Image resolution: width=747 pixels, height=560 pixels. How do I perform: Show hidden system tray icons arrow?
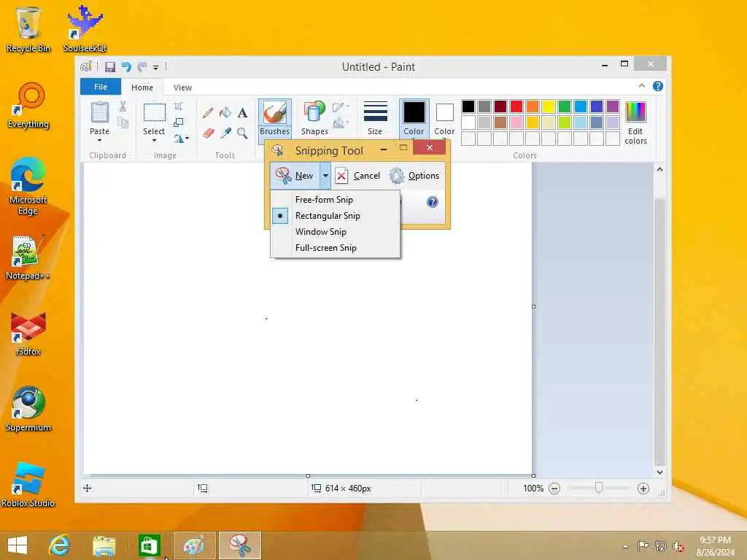(x=625, y=546)
